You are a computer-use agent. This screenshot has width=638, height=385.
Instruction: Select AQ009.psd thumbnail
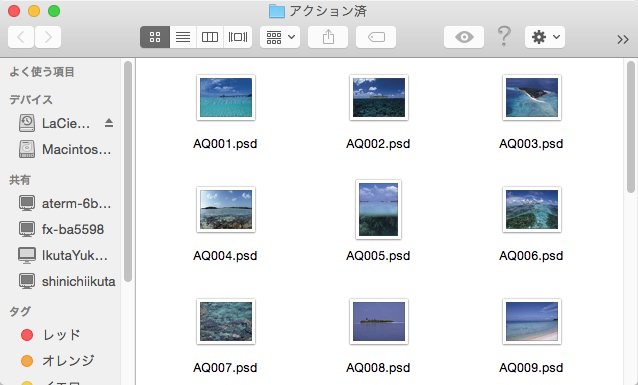tap(532, 322)
